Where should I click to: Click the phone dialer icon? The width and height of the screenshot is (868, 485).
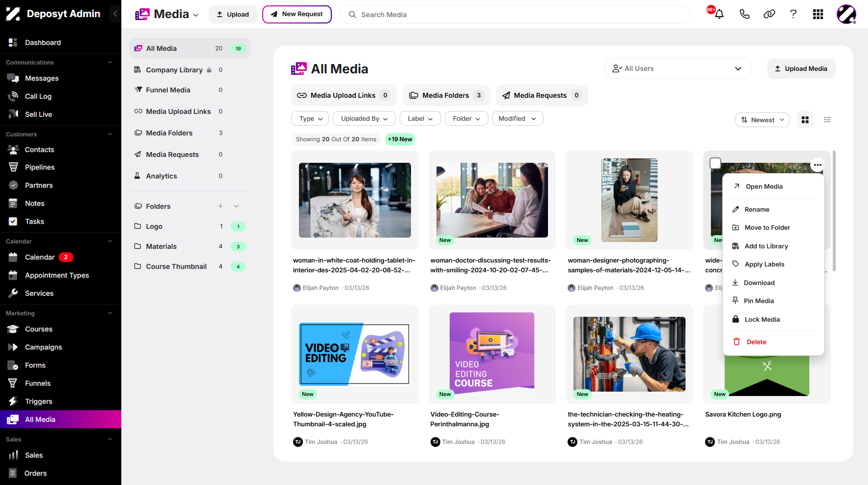click(744, 14)
